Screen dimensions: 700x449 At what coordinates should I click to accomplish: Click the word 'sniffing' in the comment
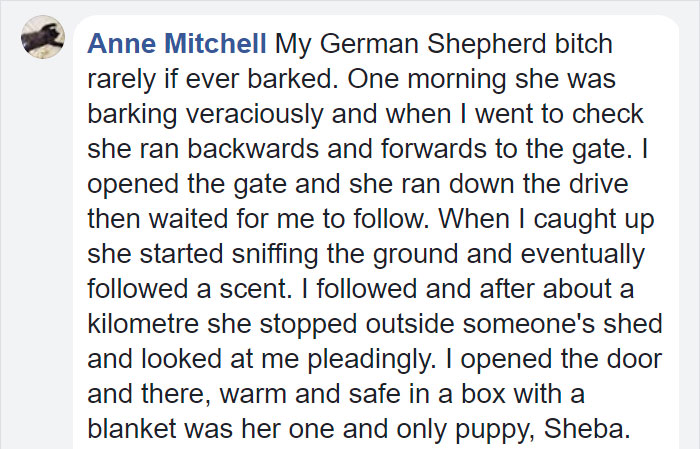[275, 254]
